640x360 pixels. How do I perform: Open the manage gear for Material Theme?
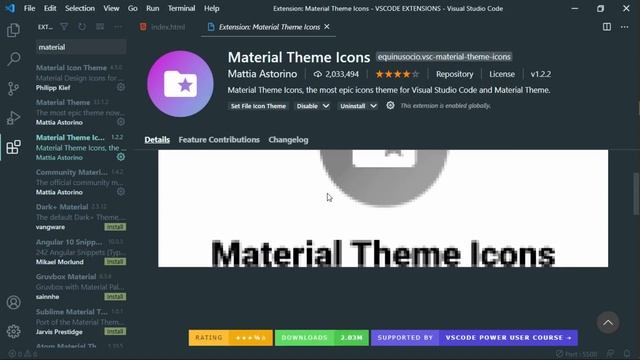click(x=121, y=122)
